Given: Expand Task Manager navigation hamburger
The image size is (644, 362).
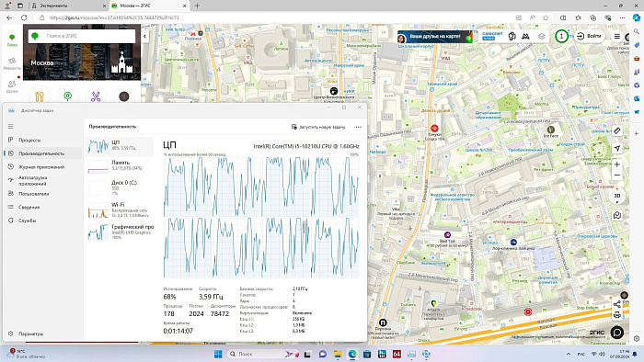Looking at the screenshot, I should pyautogui.click(x=11, y=126).
